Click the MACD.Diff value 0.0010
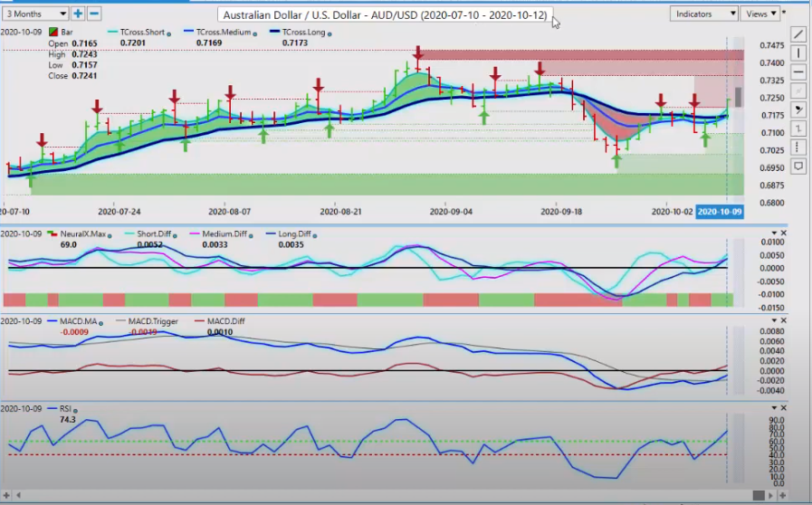The width and height of the screenshot is (812, 505). (220, 332)
